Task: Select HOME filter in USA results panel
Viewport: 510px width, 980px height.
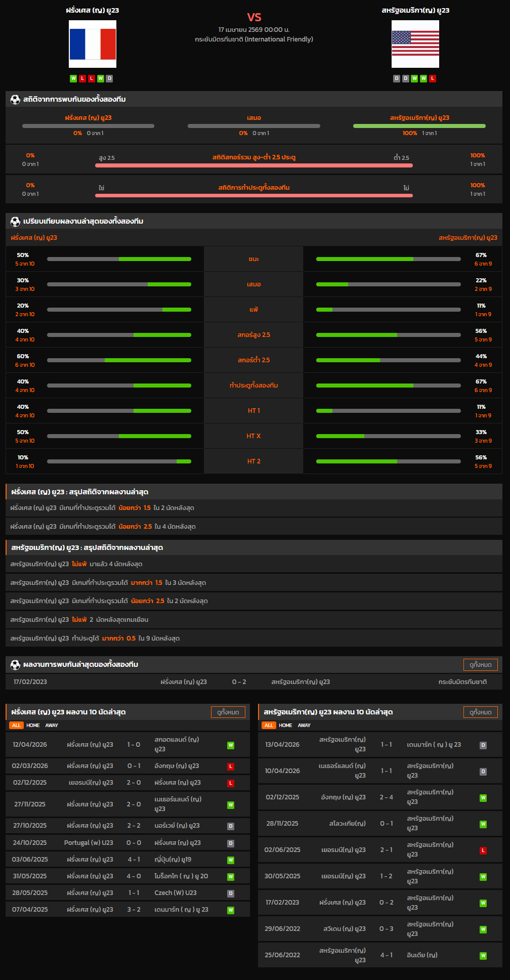Action: (x=285, y=726)
